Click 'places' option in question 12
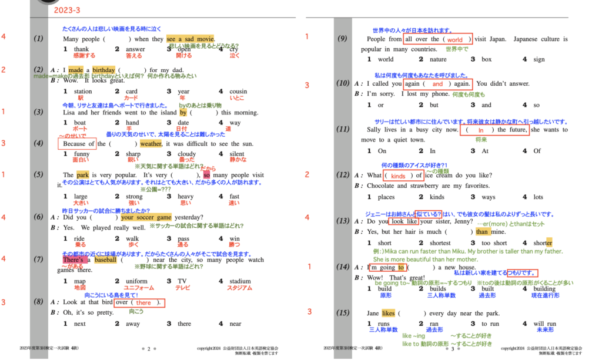The width and height of the screenshot is (602, 364). [386, 197]
